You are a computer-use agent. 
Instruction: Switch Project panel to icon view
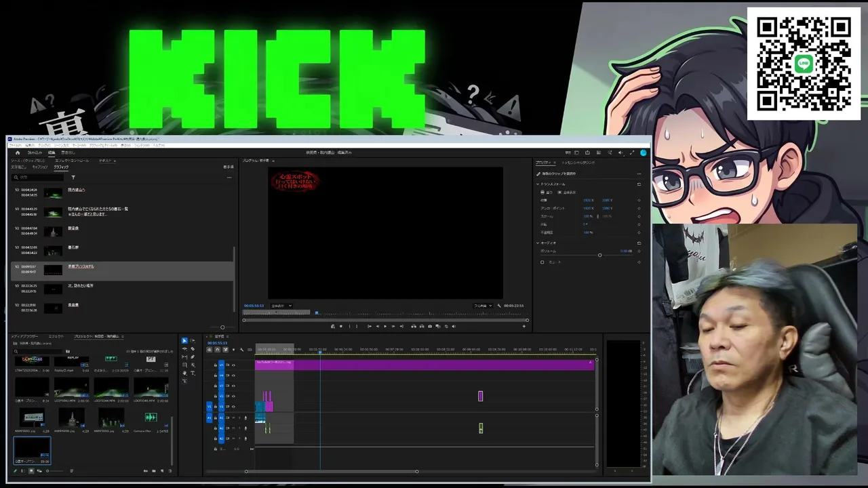tap(31, 471)
